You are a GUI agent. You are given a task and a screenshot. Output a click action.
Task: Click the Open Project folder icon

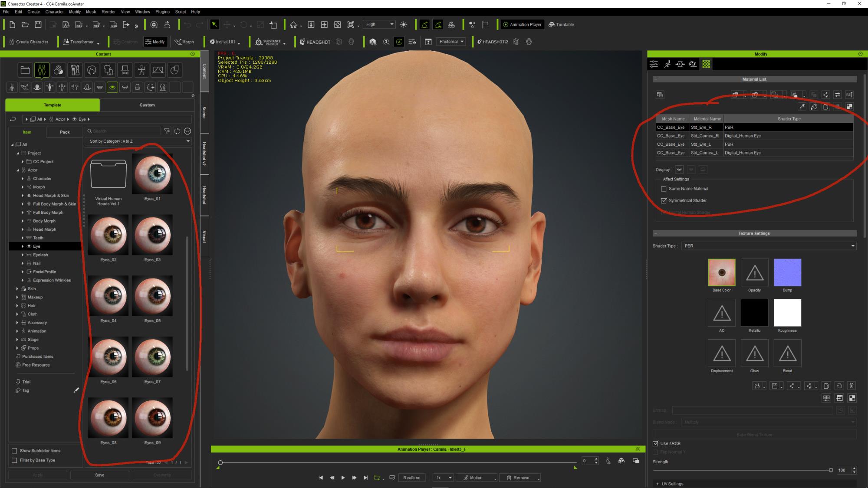click(x=25, y=25)
